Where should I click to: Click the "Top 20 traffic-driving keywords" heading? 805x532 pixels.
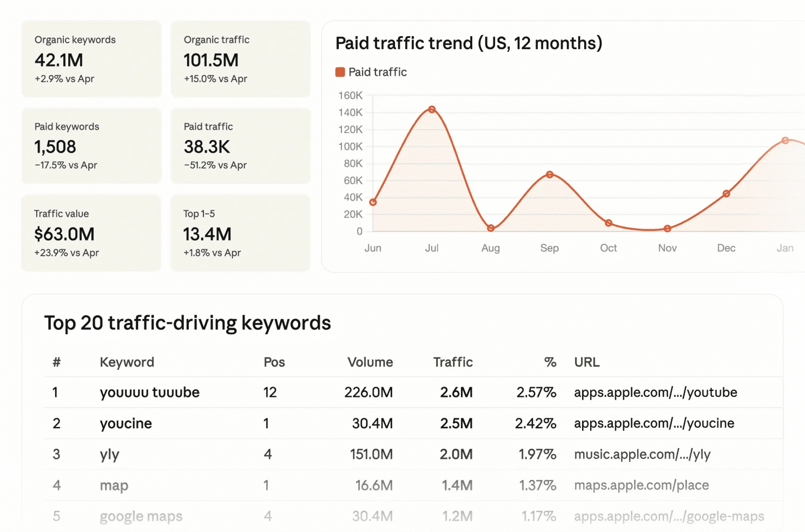click(188, 323)
